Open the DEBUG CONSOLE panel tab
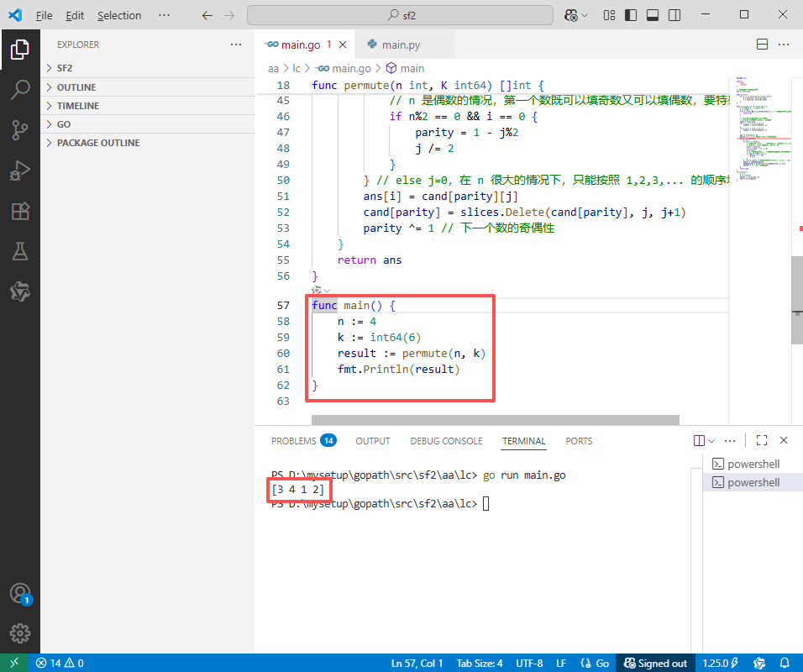The width and height of the screenshot is (803, 672). [446, 441]
